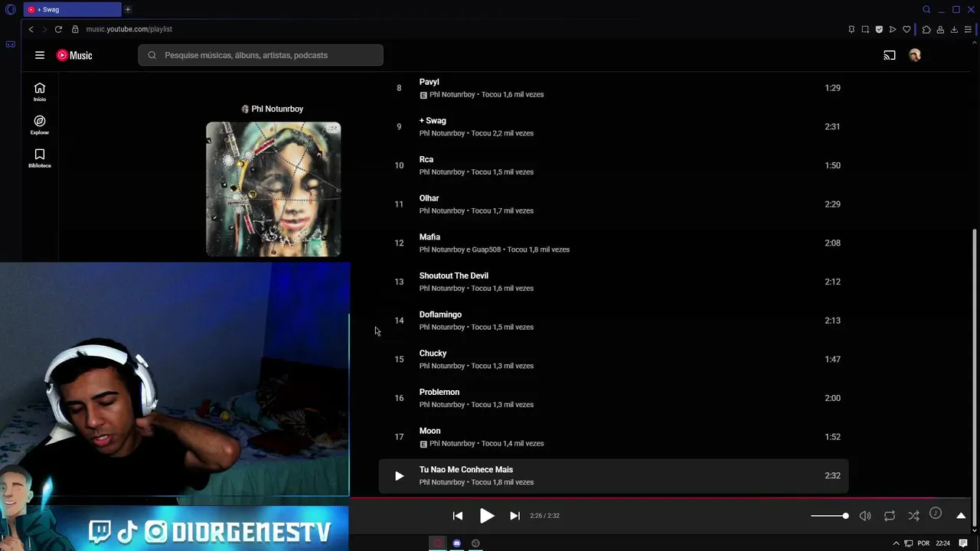
Task: Open the GX Corner gamepad sidebar icon
Action: (10, 44)
